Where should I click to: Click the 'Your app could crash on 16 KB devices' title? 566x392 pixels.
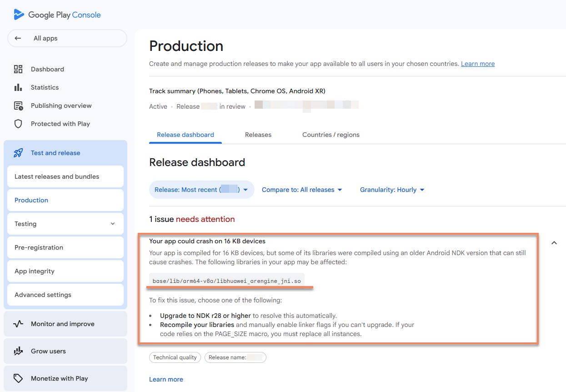coord(207,241)
